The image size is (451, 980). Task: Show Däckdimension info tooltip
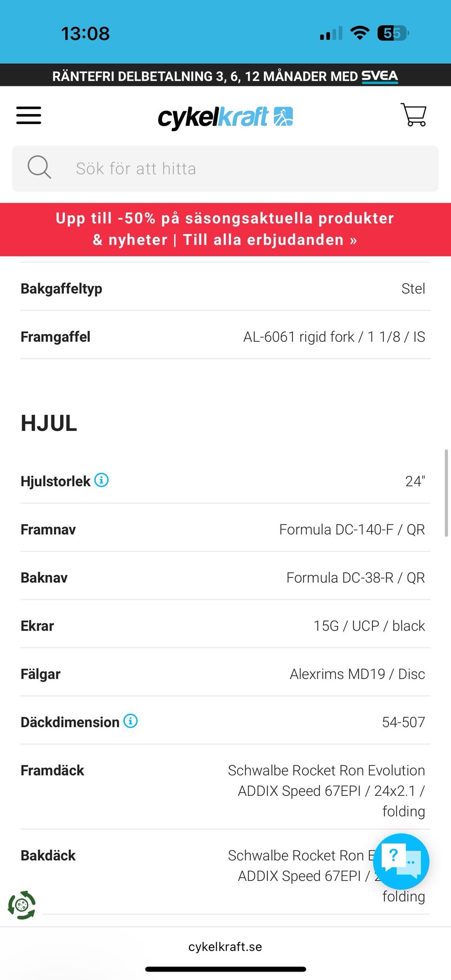pyautogui.click(x=131, y=721)
